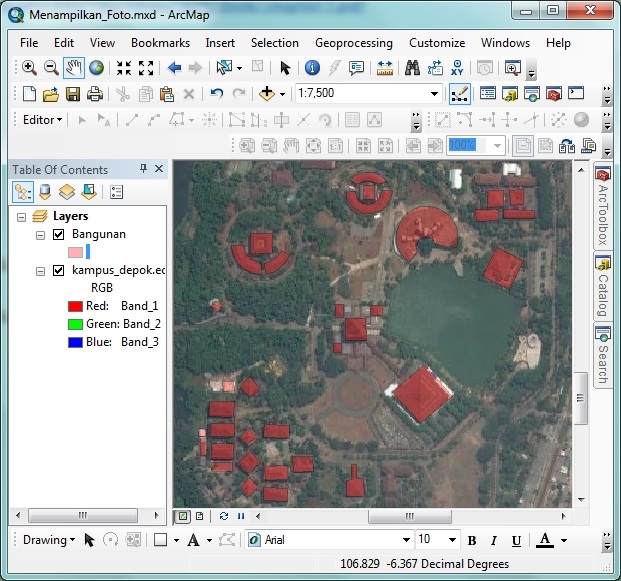Select the Identify tool
This screenshot has height=581, width=621.
pyautogui.click(x=311, y=68)
